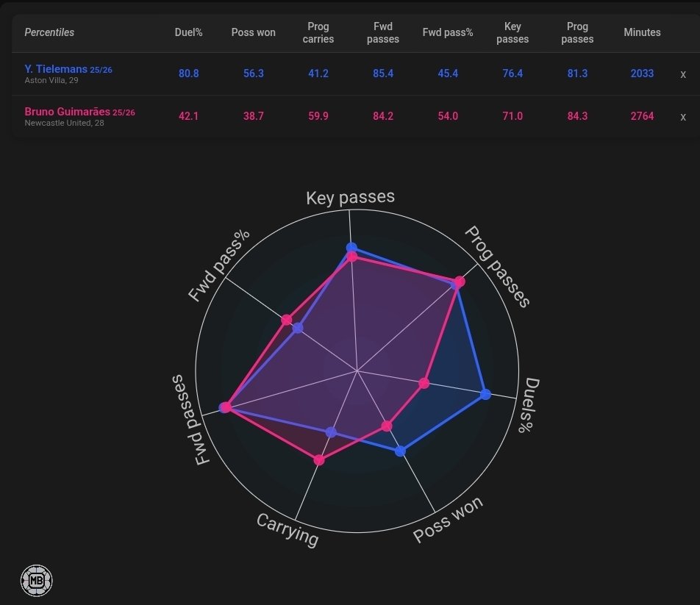Select Guimarães Poss won value 38.7
The image size is (700, 605).
click(253, 116)
